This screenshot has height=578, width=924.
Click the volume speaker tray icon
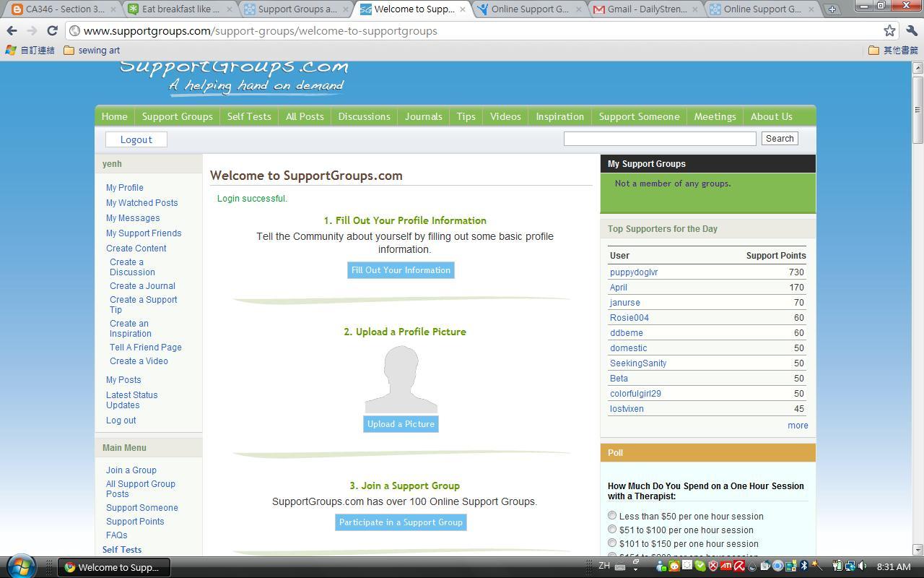pyautogui.click(x=861, y=566)
